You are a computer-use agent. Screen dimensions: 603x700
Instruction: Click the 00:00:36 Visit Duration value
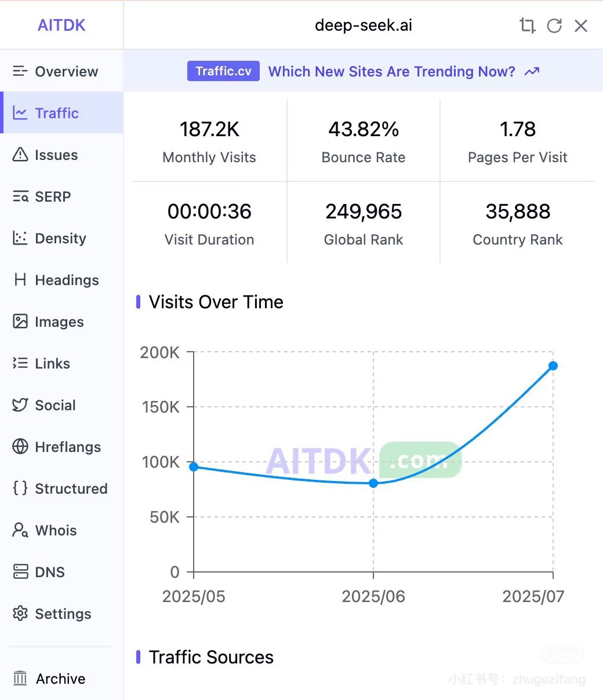click(x=209, y=212)
